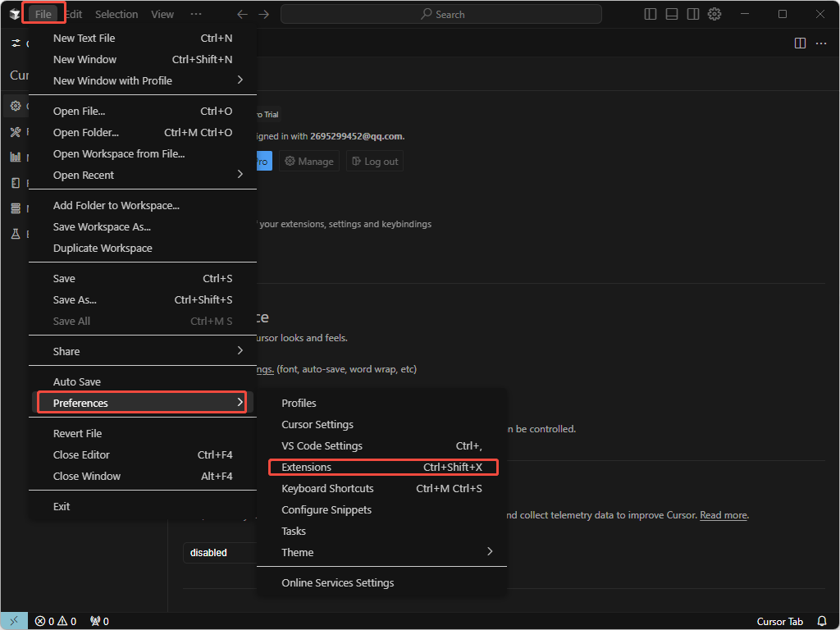The width and height of the screenshot is (840, 630).
Task: Choose Configure Snippets entry
Action: (382, 510)
